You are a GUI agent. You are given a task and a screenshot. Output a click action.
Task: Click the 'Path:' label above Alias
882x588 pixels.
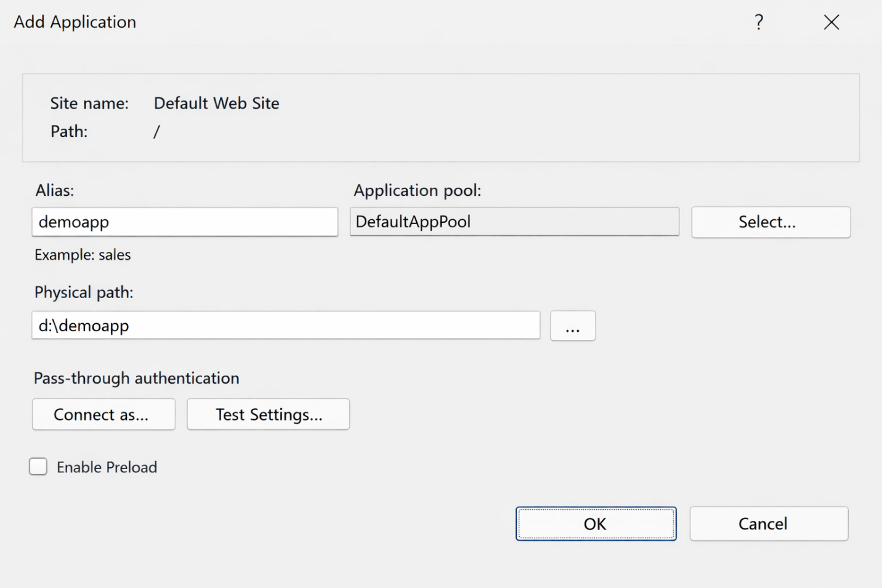[69, 131]
